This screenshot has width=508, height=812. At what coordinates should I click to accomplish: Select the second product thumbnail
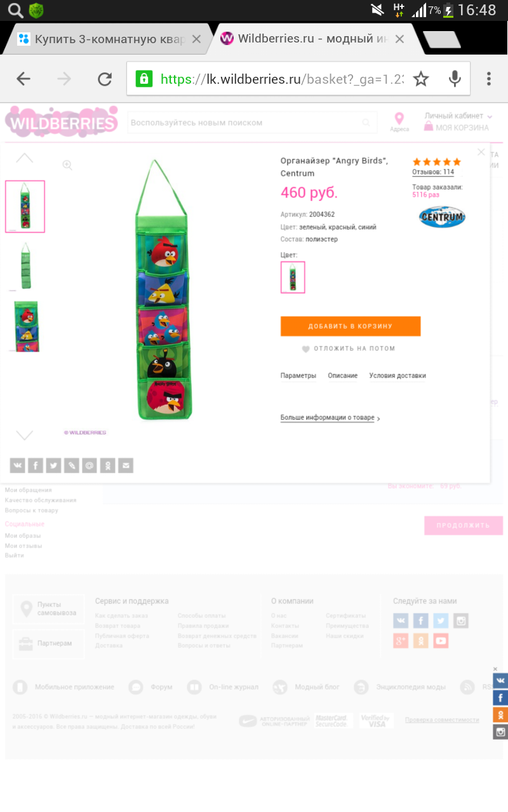(25, 266)
